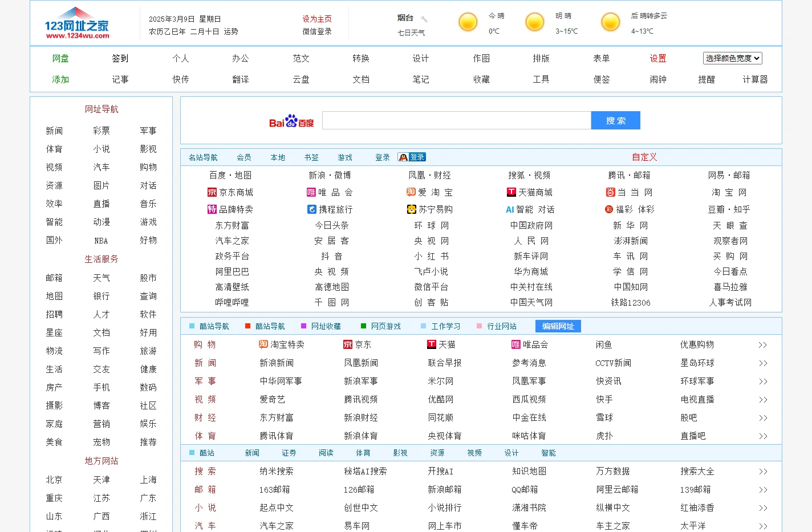The width and height of the screenshot is (812, 532).
Task: Open 彩票 in left navigation
Action: (x=101, y=131)
